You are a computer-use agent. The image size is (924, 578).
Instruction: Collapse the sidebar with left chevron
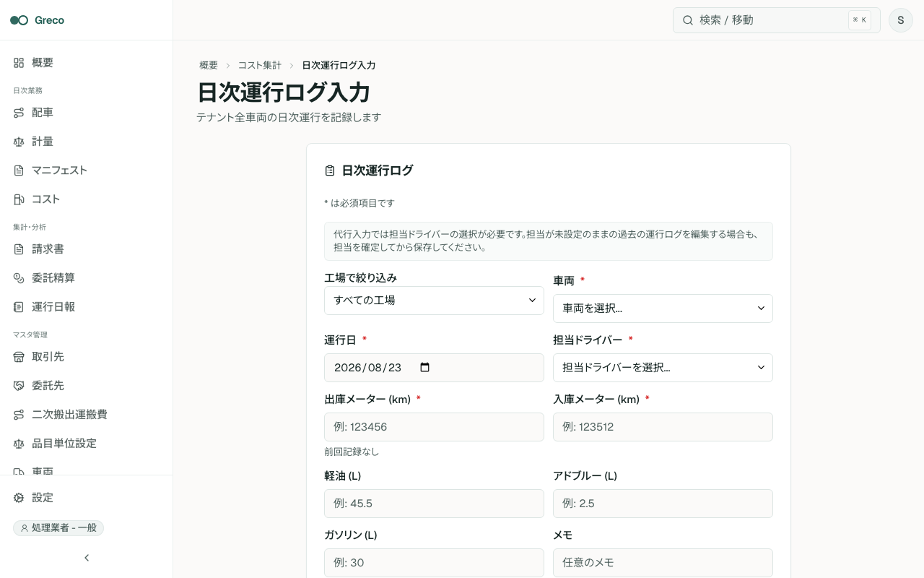tap(87, 558)
